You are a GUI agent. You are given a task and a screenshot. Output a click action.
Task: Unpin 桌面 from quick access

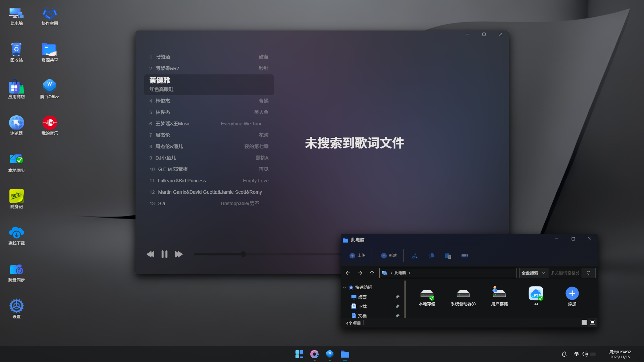(x=397, y=297)
